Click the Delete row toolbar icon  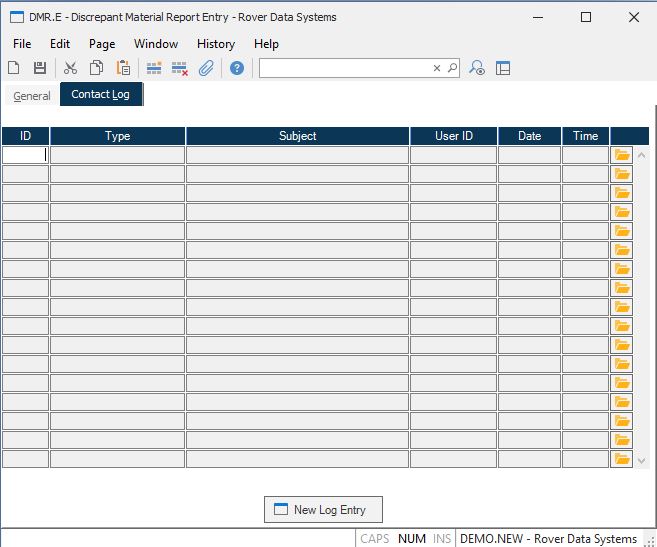pos(180,68)
